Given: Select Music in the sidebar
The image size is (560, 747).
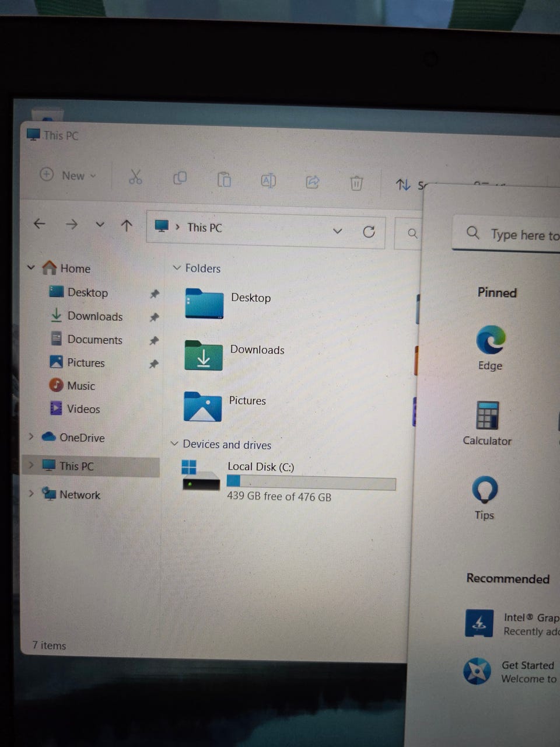Looking at the screenshot, I should click(72, 386).
